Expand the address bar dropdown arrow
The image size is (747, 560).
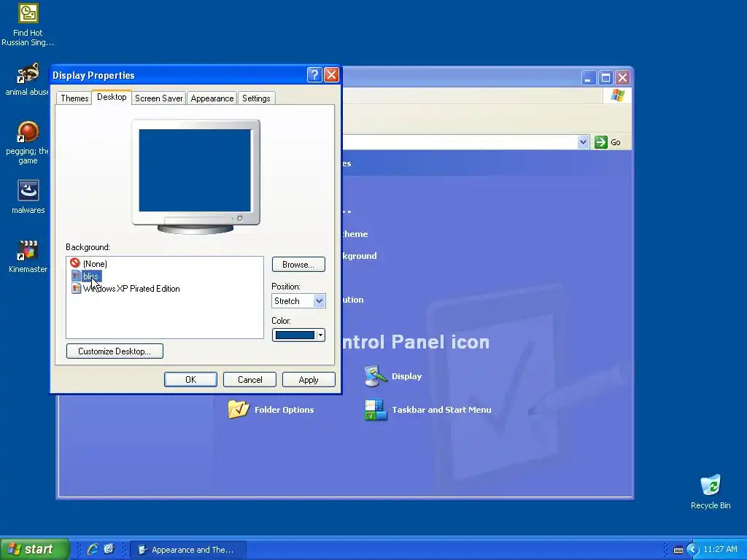(x=583, y=142)
